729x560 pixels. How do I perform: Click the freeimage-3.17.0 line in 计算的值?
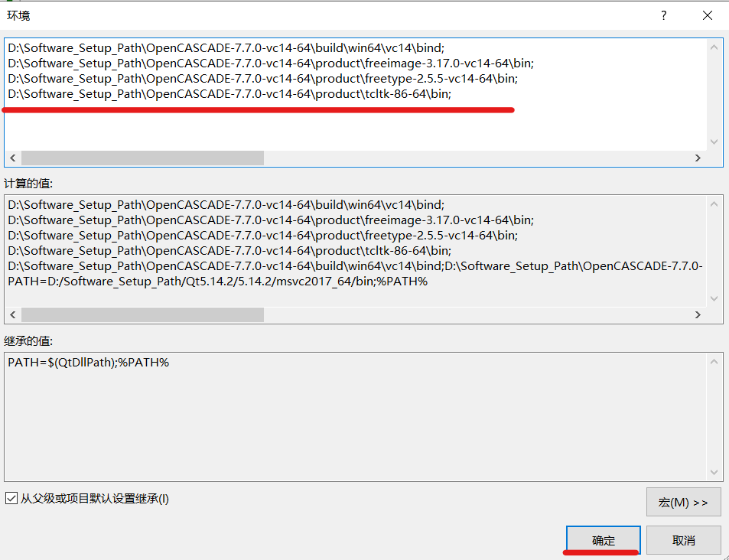tap(271, 220)
